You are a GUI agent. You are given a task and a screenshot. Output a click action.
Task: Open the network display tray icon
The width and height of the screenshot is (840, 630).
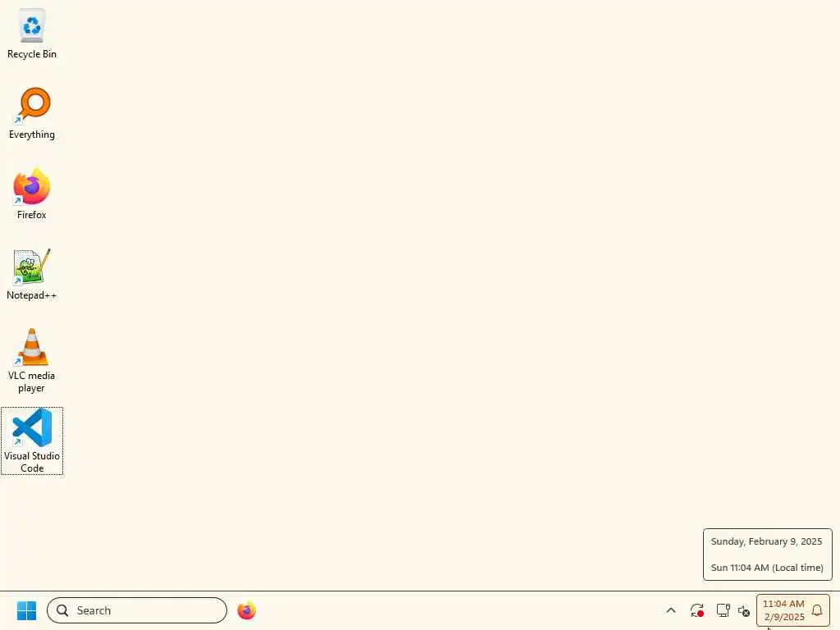[x=724, y=610]
